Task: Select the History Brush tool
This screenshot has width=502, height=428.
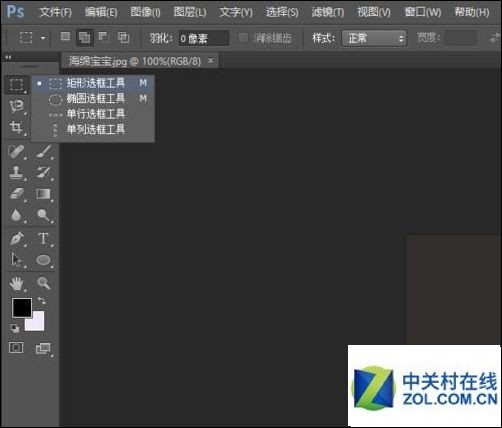Action: (44, 173)
